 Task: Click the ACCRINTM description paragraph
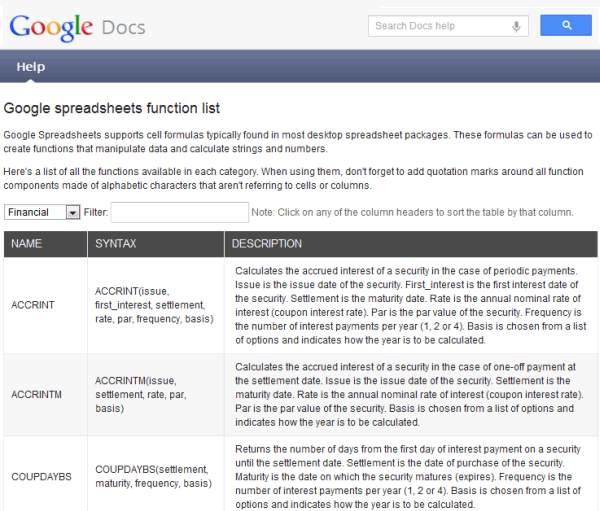(x=409, y=395)
